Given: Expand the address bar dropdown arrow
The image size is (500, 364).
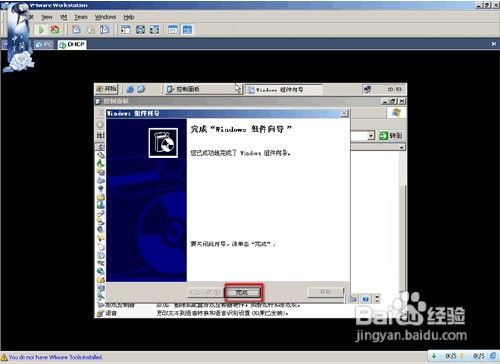Looking at the screenshot, I should (371, 136).
